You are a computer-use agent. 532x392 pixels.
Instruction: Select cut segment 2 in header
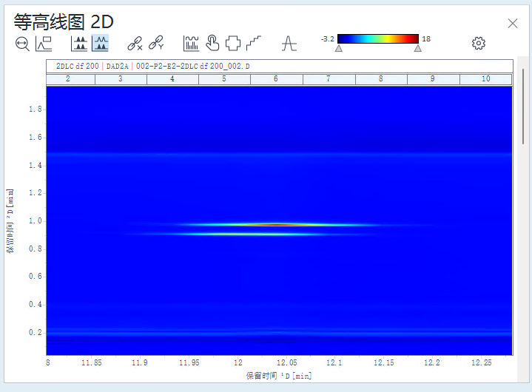(x=70, y=79)
